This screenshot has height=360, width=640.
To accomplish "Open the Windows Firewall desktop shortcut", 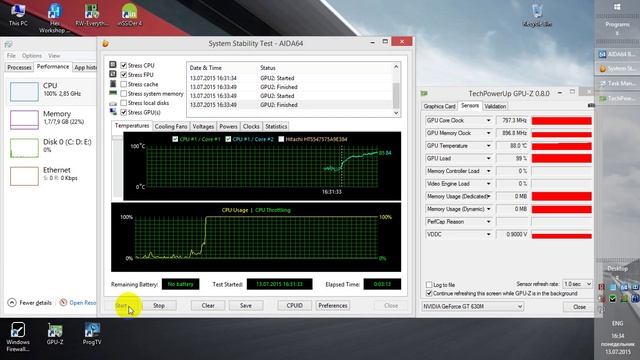I will point(18,336).
